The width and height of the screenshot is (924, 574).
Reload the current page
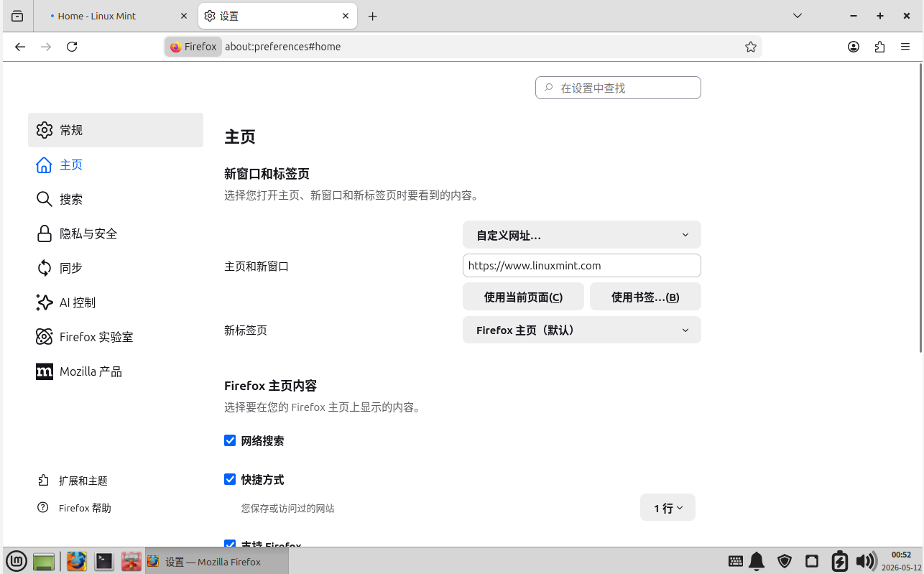click(72, 47)
